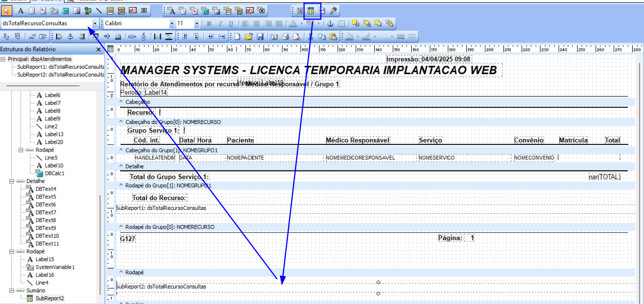Select the Page Break component tool

[x=322, y=11]
